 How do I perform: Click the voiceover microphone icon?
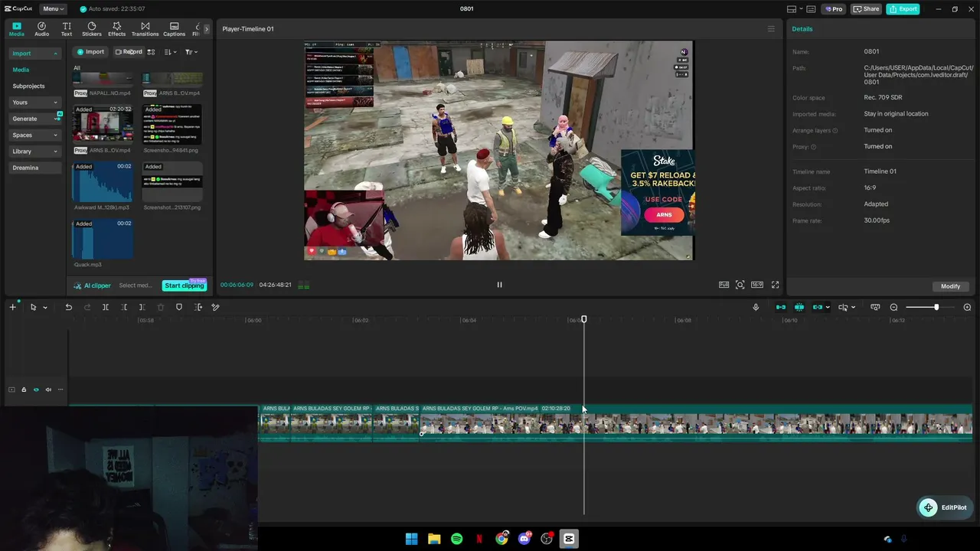point(756,307)
